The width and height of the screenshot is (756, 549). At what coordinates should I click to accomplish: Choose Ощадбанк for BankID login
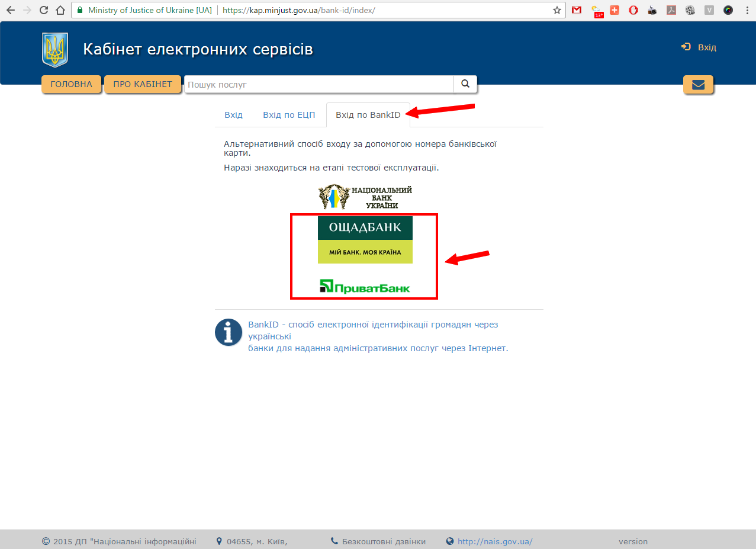pyautogui.click(x=365, y=240)
